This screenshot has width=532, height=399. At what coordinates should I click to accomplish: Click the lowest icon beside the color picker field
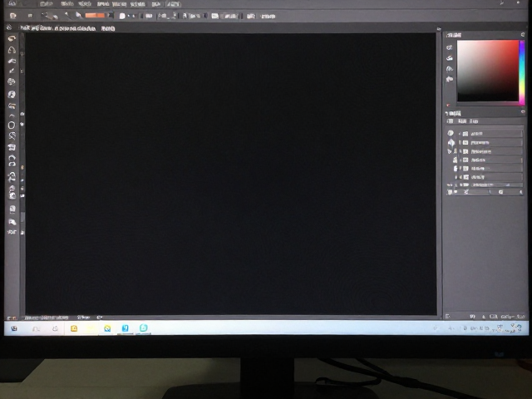[x=450, y=79]
